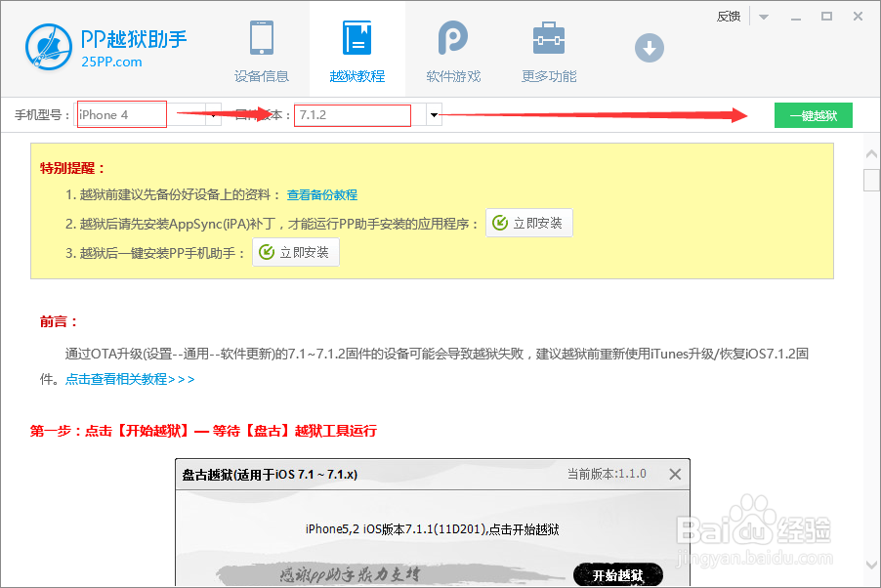Open the download manager arrow icon

tap(649, 48)
